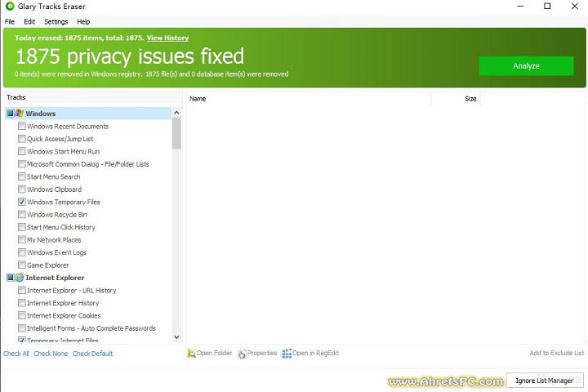588x392 pixels.
Task: Click the Open Folder label
Action: (214, 353)
